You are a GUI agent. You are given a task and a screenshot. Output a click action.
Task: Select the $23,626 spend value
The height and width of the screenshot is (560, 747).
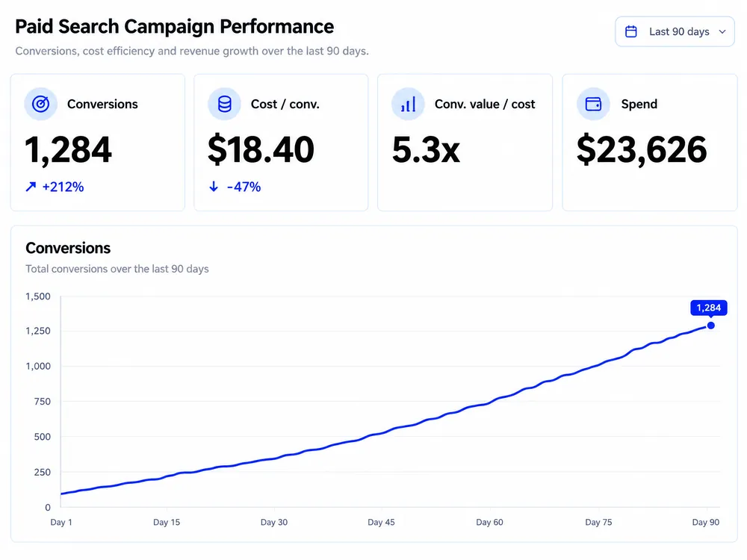coord(642,150)
